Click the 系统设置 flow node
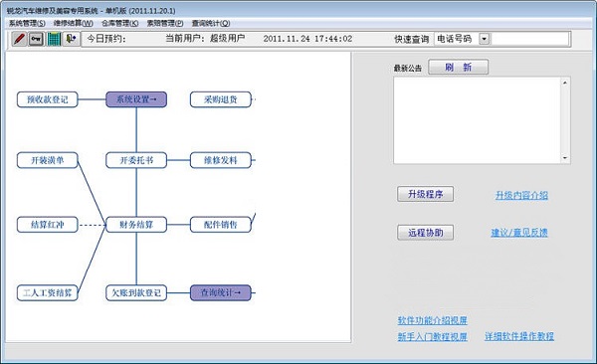The image size is (597, 364). click(x=136, y=99)
